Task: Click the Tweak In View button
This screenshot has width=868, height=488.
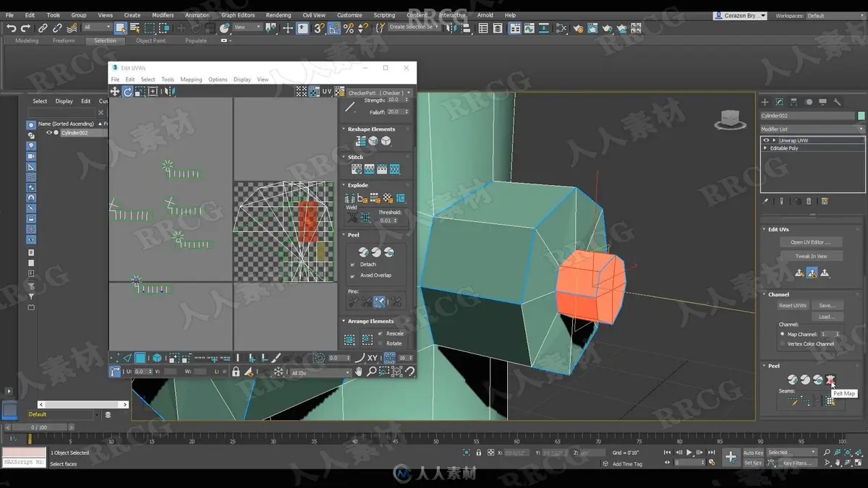Action: coord(811,256)
